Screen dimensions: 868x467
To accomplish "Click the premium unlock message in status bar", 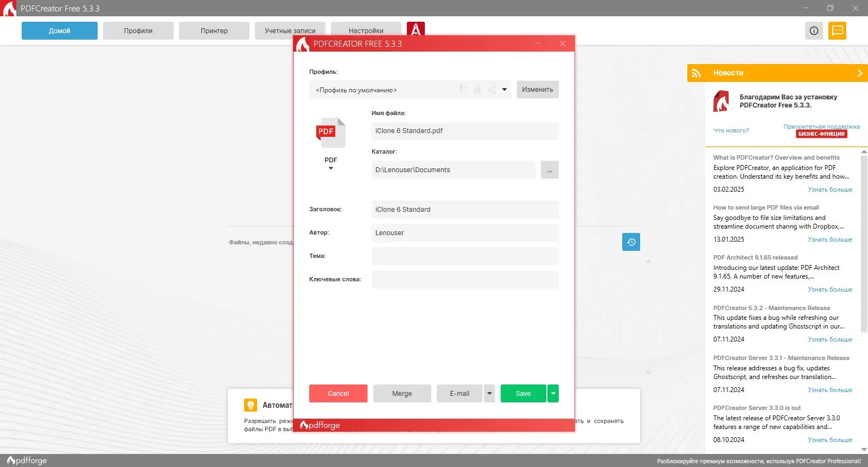I will pos(759,461).
